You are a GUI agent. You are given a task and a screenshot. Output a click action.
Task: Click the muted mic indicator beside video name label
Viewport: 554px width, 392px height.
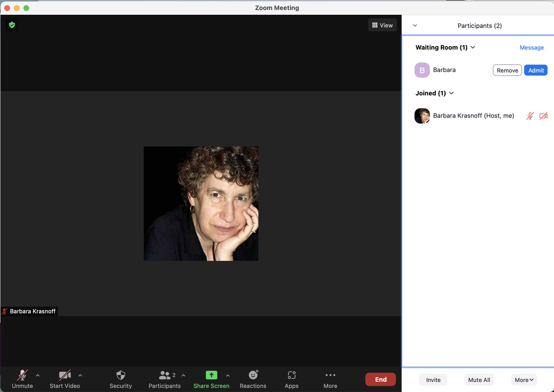pyautogui.click(x=5, y=311)
